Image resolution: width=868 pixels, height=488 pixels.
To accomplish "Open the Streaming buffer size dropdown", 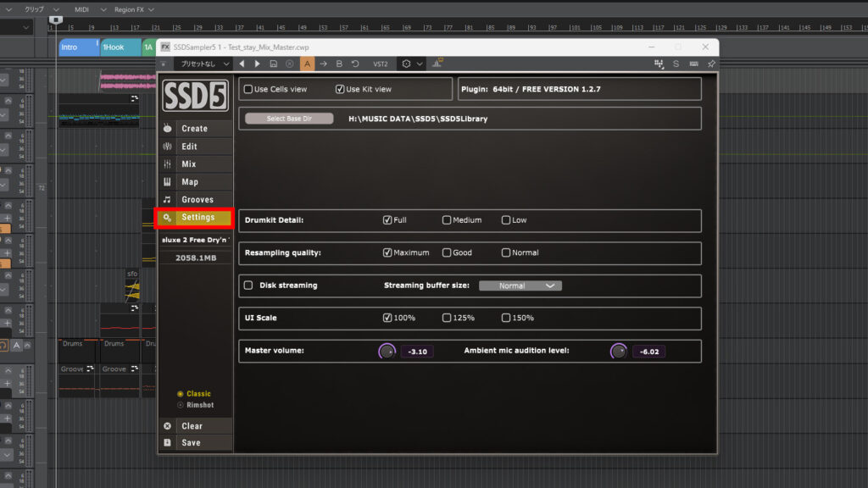I will 520,286.
